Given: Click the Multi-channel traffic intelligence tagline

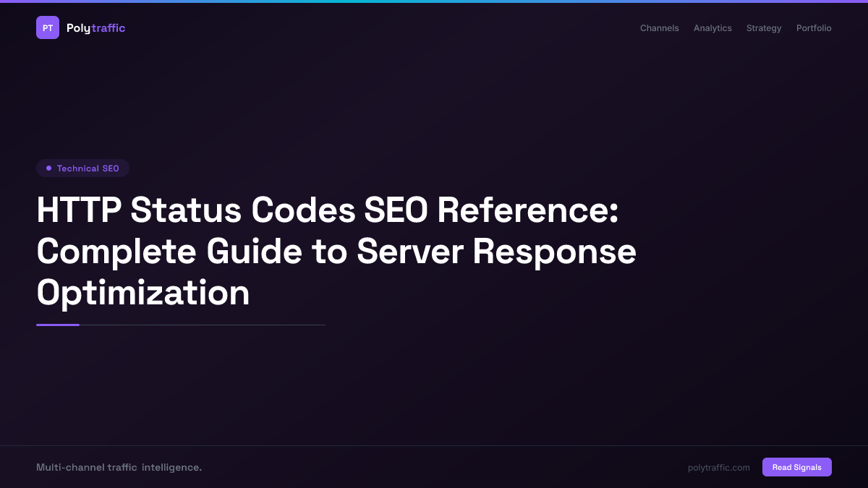Looking at the screenshot, I should tap(119, 468).
